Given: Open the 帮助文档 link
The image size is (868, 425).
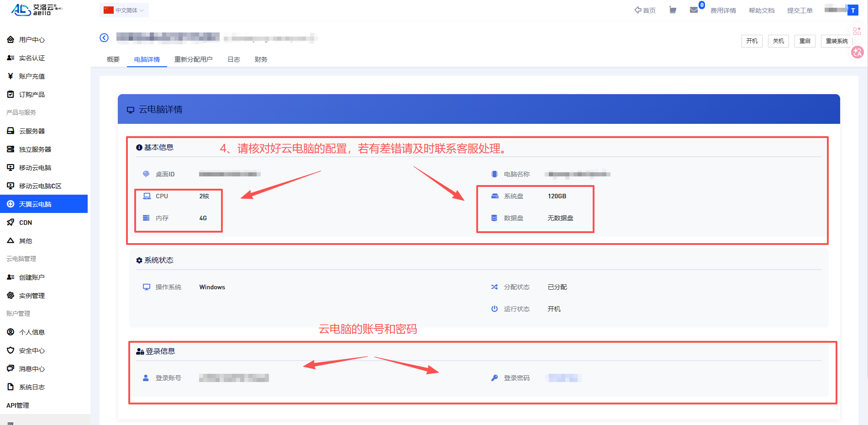Looking at the screenshot, I should point(761,11).
